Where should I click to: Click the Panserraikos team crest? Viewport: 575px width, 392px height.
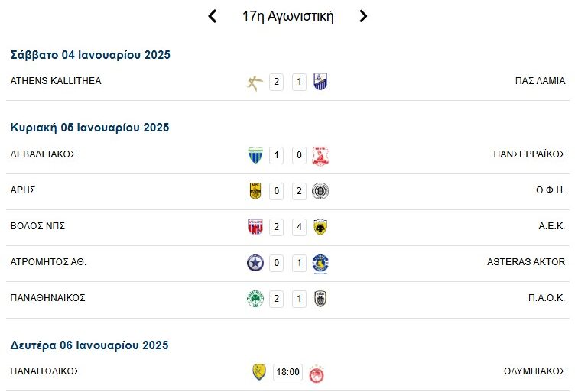point(320,156)
